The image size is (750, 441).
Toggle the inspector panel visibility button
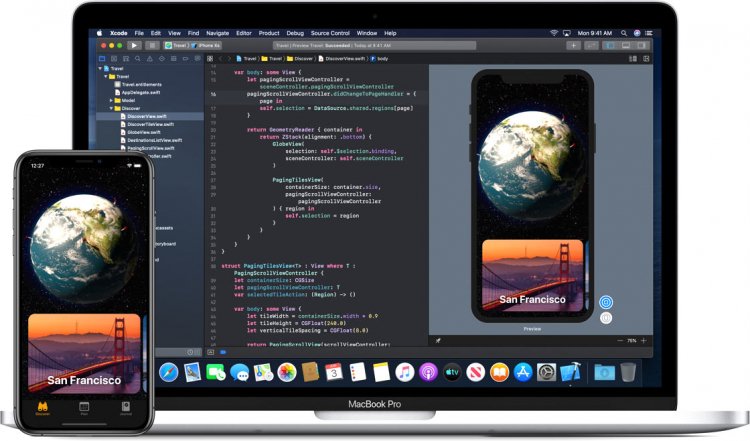coord(641,45)
